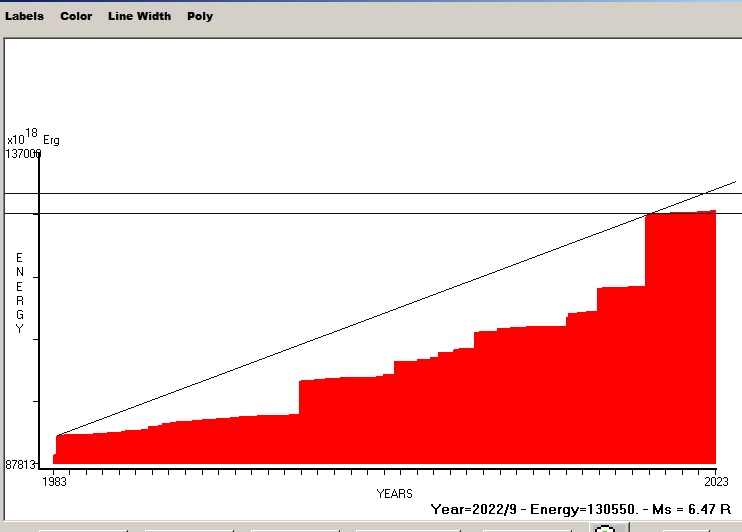Click the 87813 minimum energy value

[21, 465]
